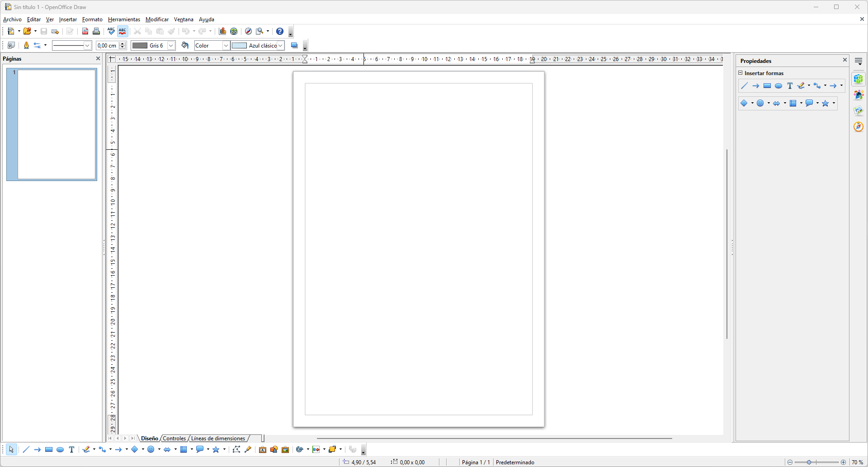Viewport: 868px width, 467px height.
Task: Click the Styles cube icon in the sidebar tab bar
Action: tap(859, 79)
